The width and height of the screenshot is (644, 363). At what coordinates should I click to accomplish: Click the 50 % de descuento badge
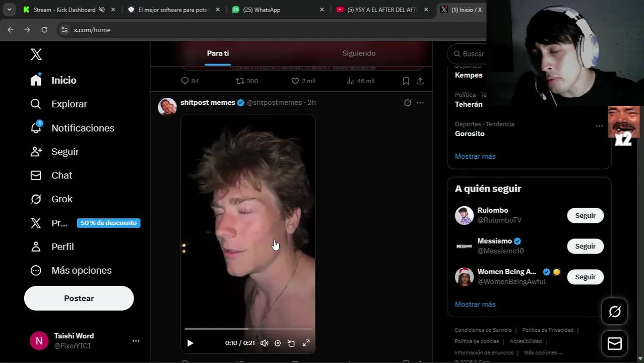coord(108,223)
